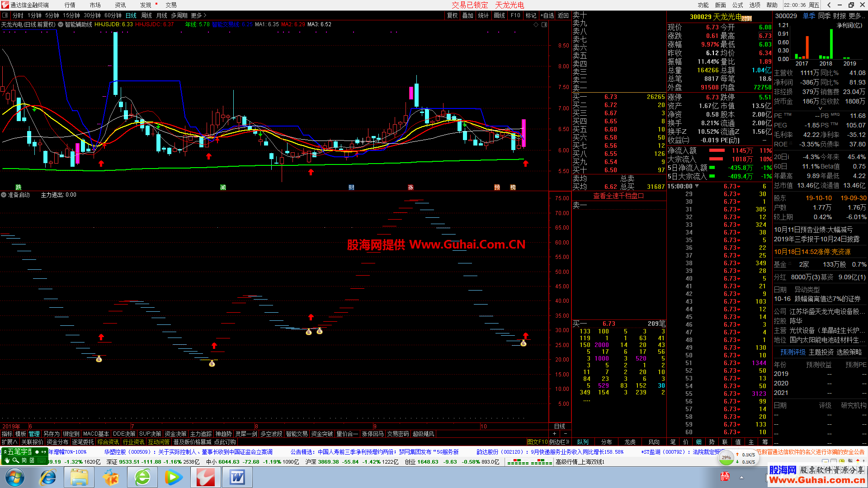Select the 细 detail tab
Image resolution: width=868 pixels, height=488 pixels.
click(699, 442)
